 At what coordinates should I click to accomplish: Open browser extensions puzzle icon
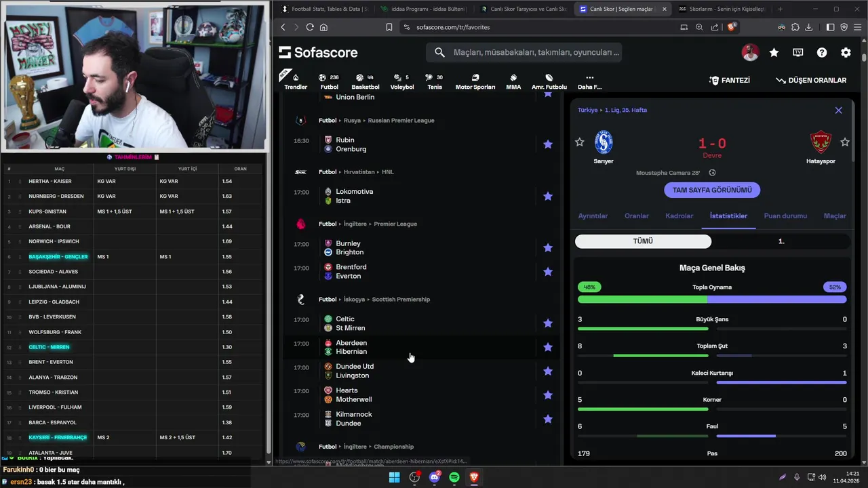click(795, 27)
